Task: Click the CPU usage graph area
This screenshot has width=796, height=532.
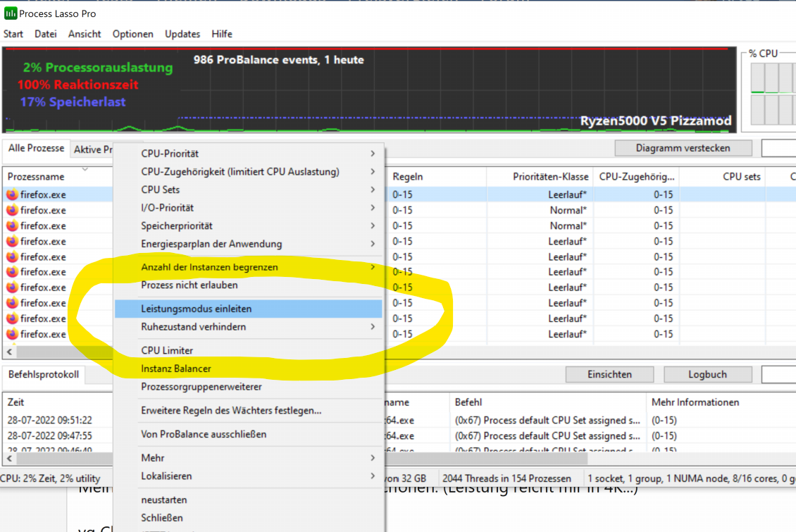Action: (369, 90)
